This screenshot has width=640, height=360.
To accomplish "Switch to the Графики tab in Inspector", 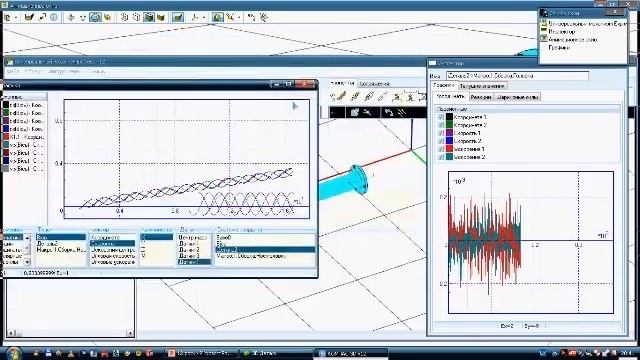I will click(x=444, y=85).
